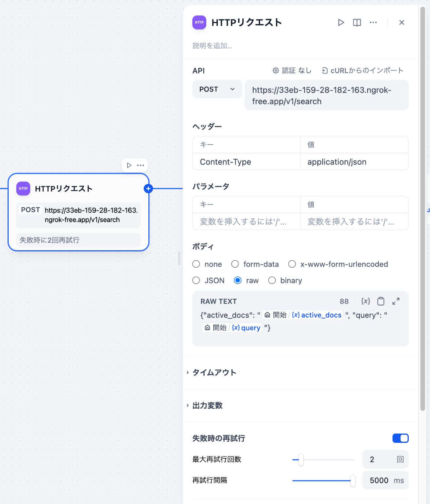
Task: Click parameter key input placeholder
Action: coord(246,222)
